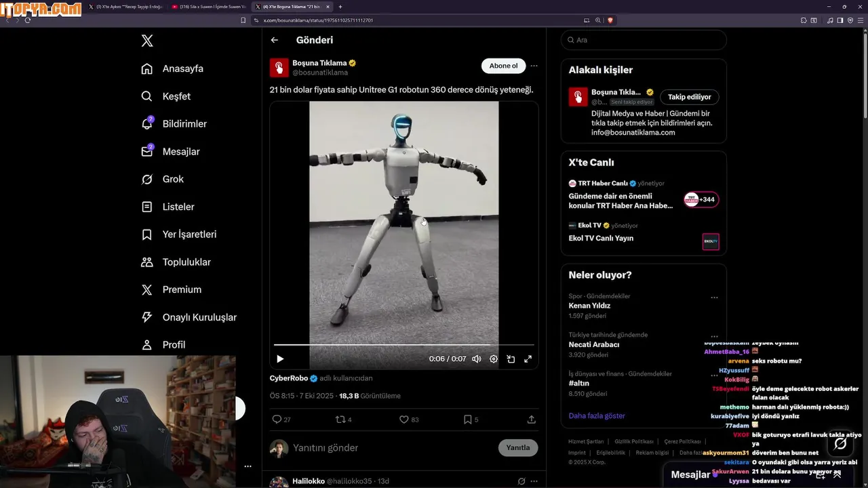
Task: Open video settings gear
Action: pos(494,359)
